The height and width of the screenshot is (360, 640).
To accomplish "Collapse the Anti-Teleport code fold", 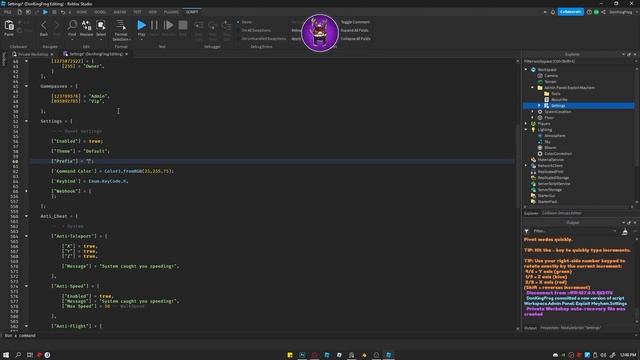I will [x=27, y=236].
